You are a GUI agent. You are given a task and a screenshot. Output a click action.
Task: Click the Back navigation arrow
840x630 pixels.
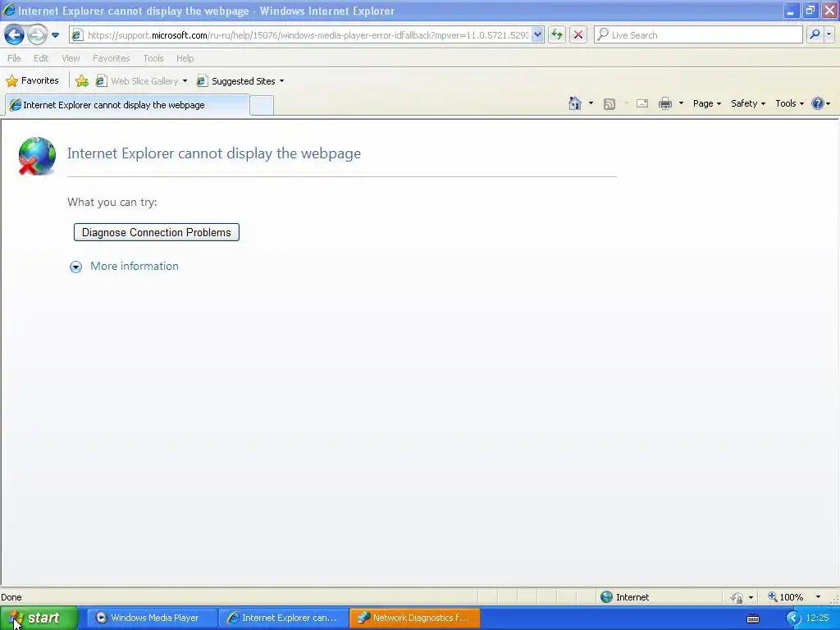pyautogui.click(x=14, y=35)
